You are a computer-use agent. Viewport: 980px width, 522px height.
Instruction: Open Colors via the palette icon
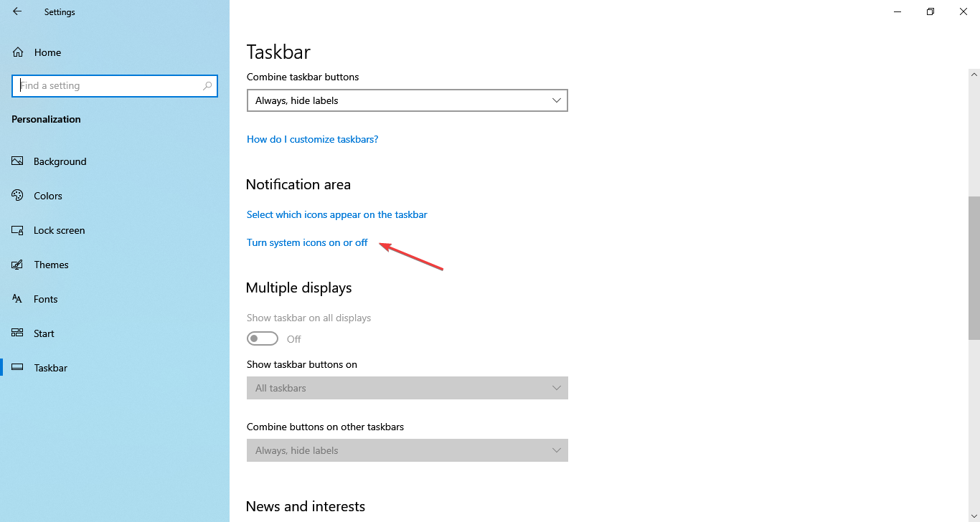[18, 196]
